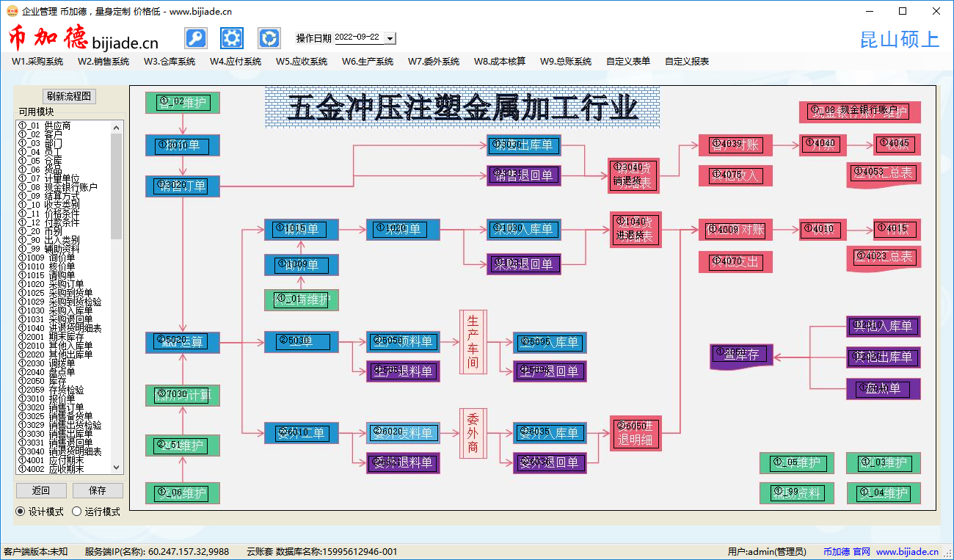The width and height of the screenshot is (954, 560).
Task: Select 设计模式 radio button
Action: click(x=40, y=512)
